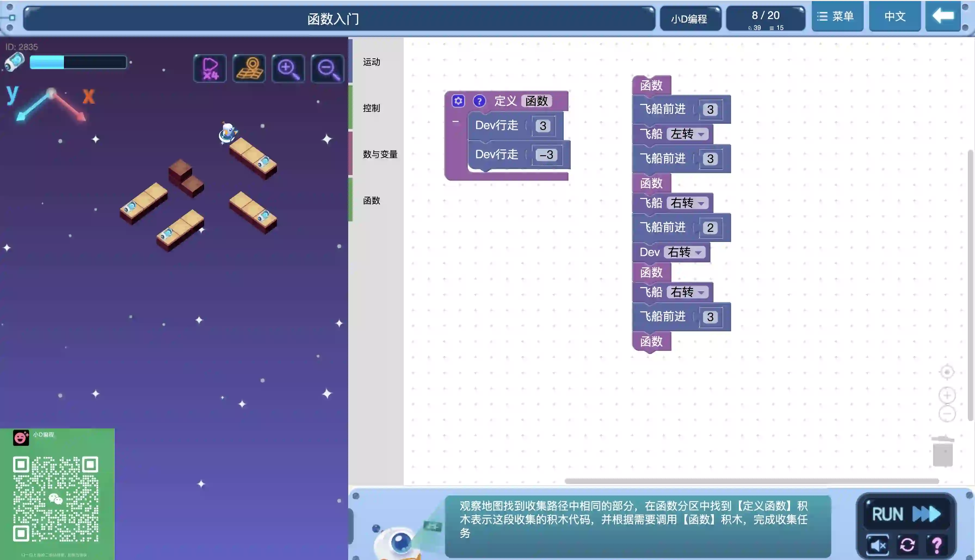Click the workspace center crosshair icon
975x560 pixels.
coord(947,372)
